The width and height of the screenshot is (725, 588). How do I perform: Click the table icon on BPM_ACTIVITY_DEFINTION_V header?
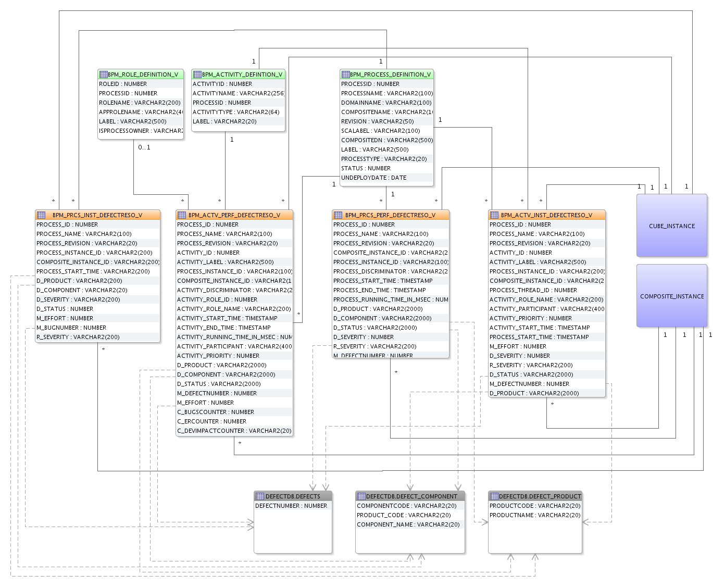click(197, 74)
